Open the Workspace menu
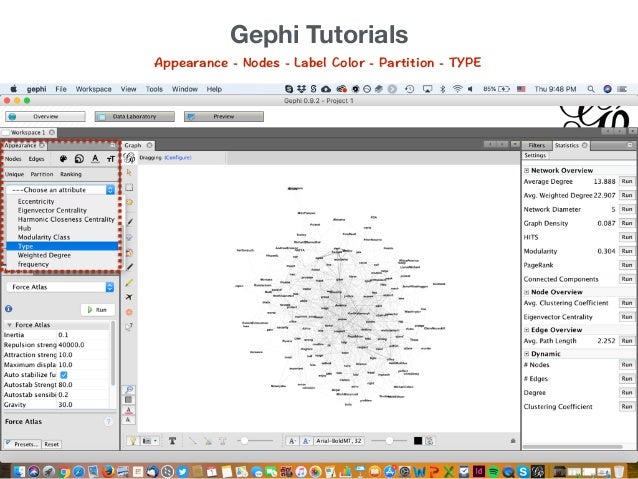This screenshot has width=638, height=479. [x=93, y=89]
